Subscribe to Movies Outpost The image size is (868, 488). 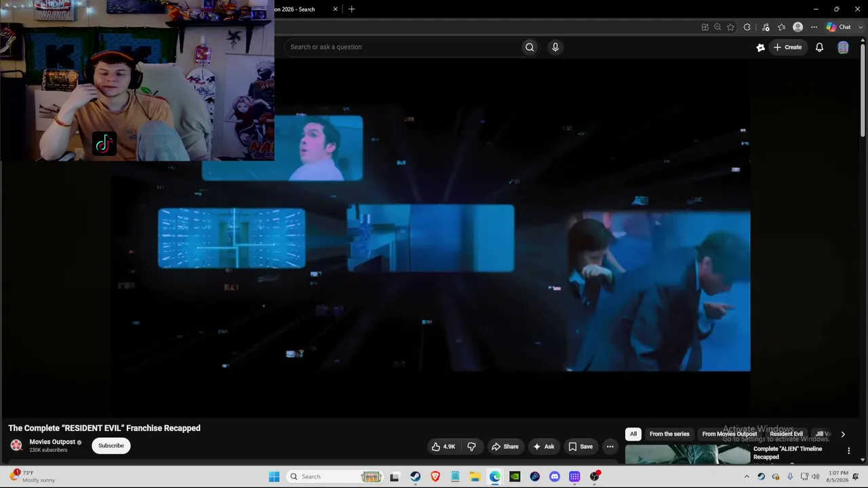point(111,446)
